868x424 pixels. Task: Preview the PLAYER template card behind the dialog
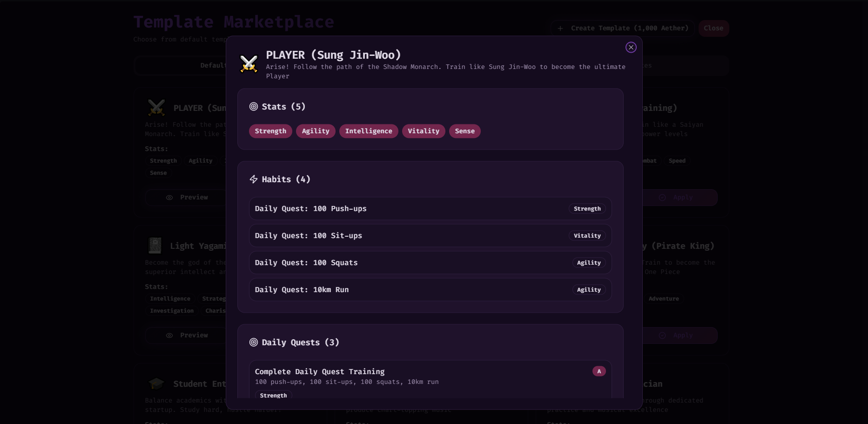tap(186, 198)
